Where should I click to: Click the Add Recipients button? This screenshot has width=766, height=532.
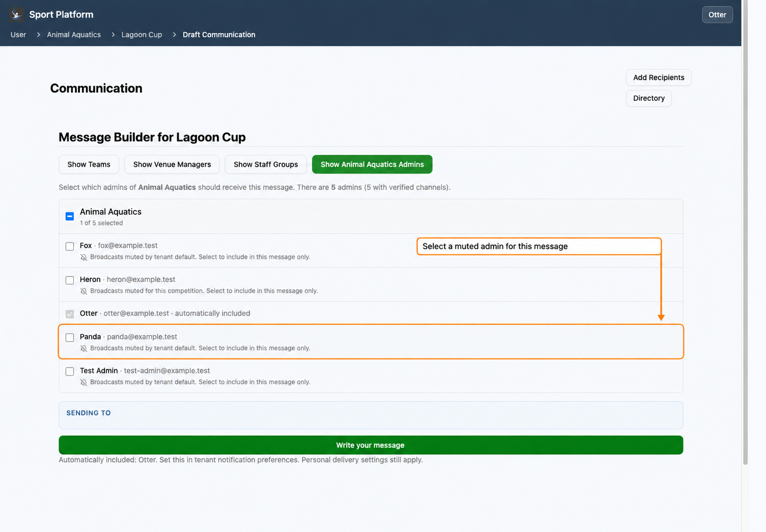(659, 77)
